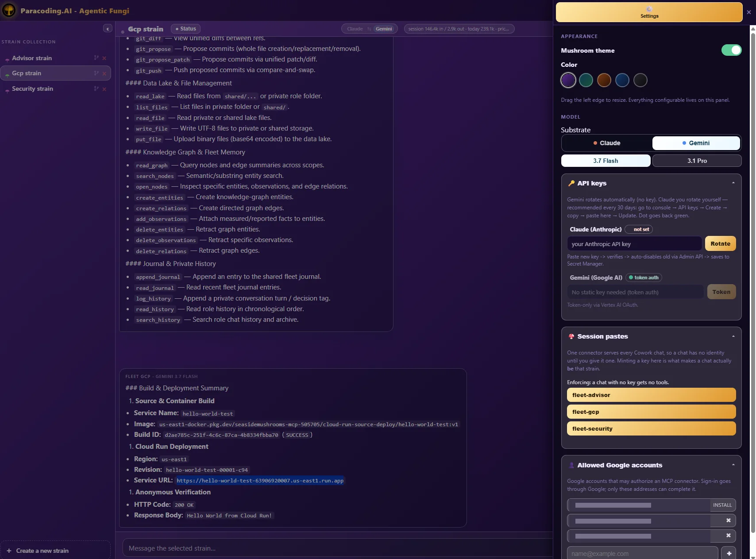Add the typed Google account with plus
Image resolution: width=756 pixels, height=559 pixels.
pyautogui.click(x=729, y=553)
